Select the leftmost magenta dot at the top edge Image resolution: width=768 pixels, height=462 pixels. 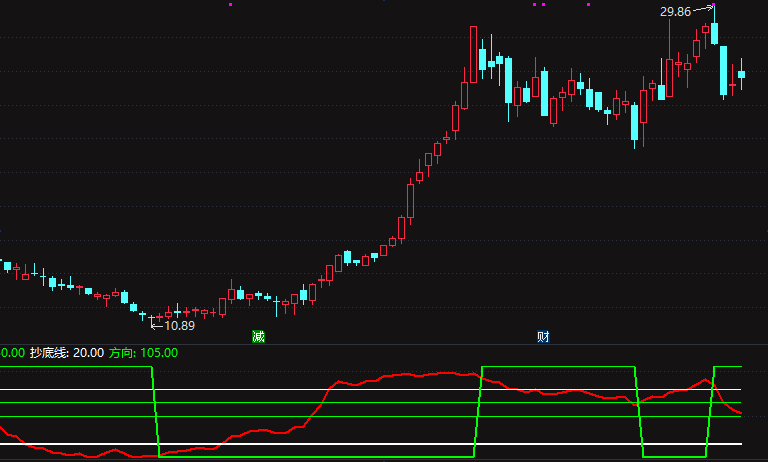point(231,4)
